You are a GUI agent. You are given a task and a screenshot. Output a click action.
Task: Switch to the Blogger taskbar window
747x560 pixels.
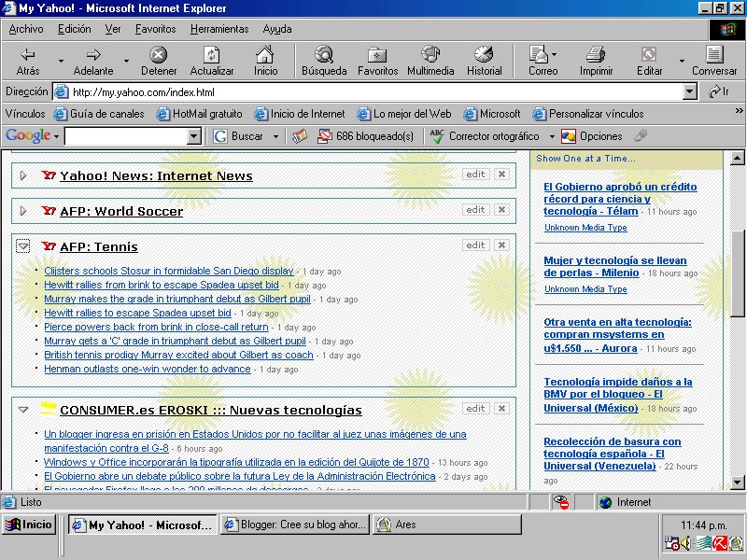point(295,525)
